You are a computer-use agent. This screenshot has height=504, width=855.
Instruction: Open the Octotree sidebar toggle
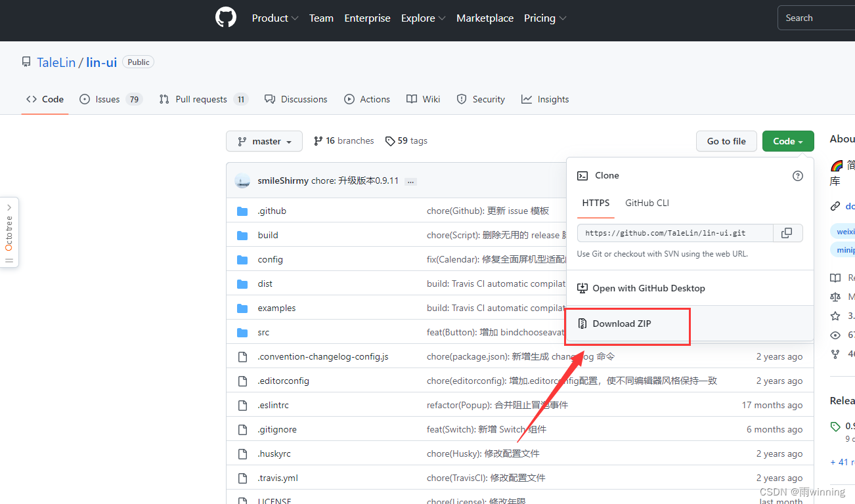pyautogui.click(x=9, y=232)
